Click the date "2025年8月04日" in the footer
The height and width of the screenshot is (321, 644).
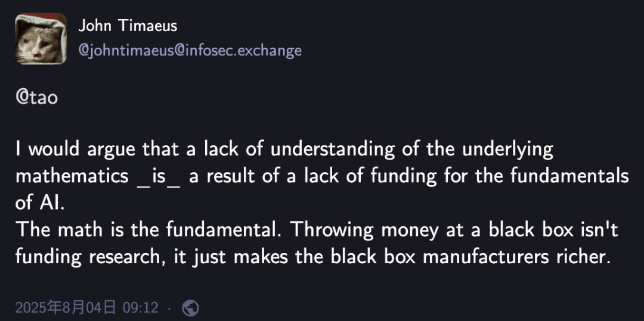tap(66, 307)
